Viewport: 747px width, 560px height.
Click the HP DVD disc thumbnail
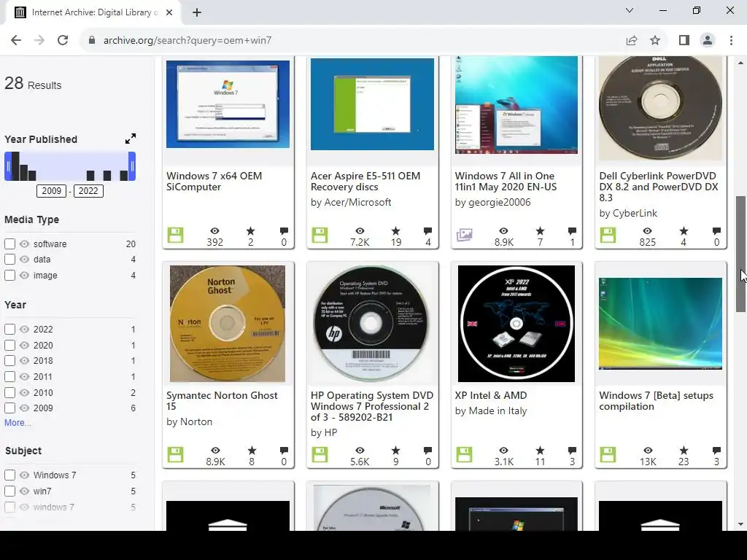[x=373, y=324]
